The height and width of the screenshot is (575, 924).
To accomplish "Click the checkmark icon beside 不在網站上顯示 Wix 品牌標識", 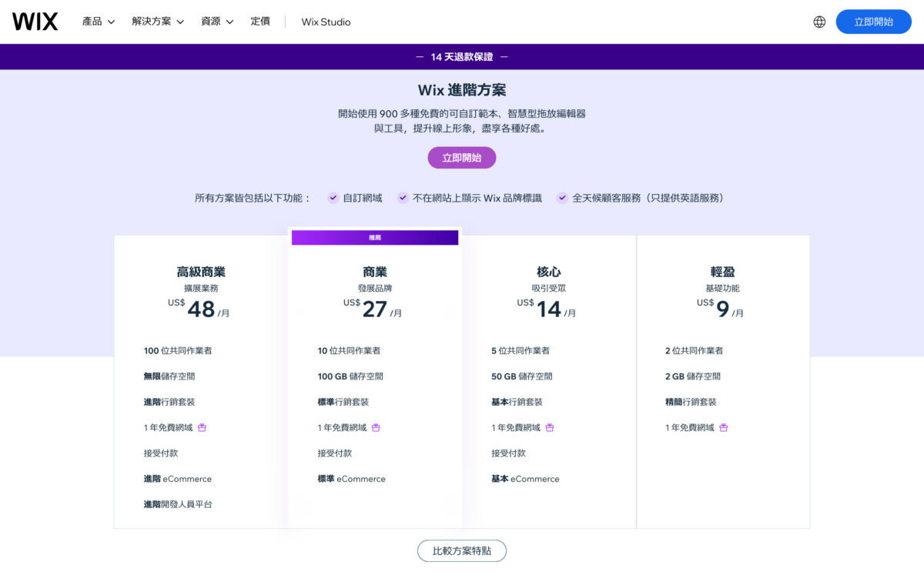I will click(x=403, y=198).
